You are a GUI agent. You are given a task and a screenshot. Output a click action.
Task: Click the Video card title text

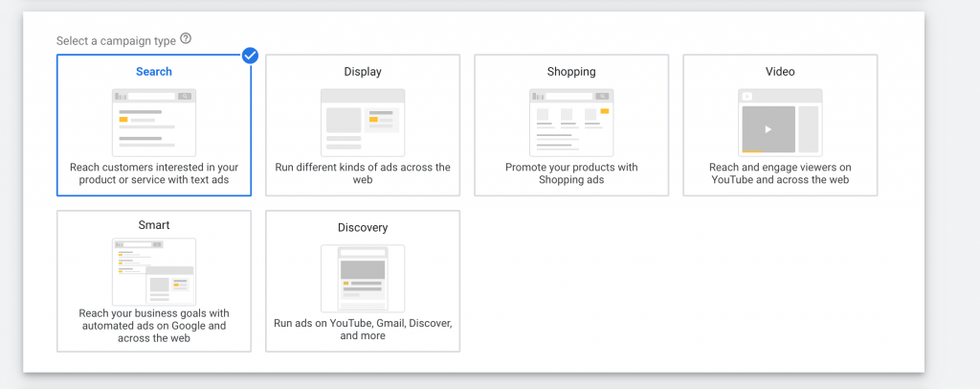point(780,71)
